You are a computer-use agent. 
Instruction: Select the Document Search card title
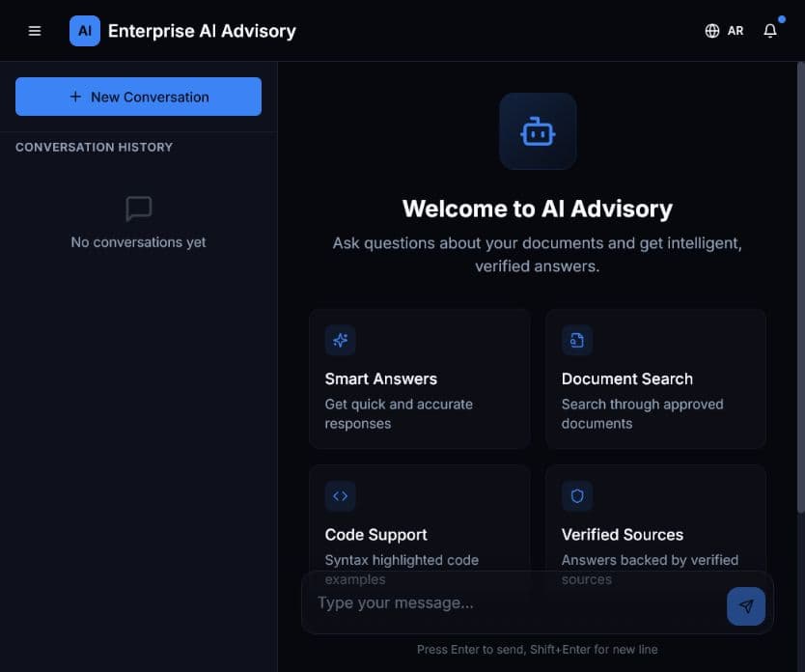[x=626, y=378]
